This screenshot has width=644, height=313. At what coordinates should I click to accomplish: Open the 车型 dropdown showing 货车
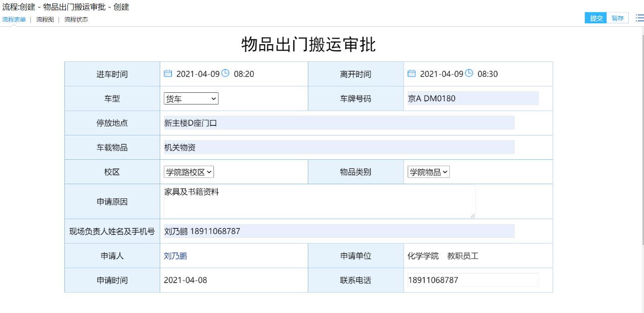(x=191, y=98)
